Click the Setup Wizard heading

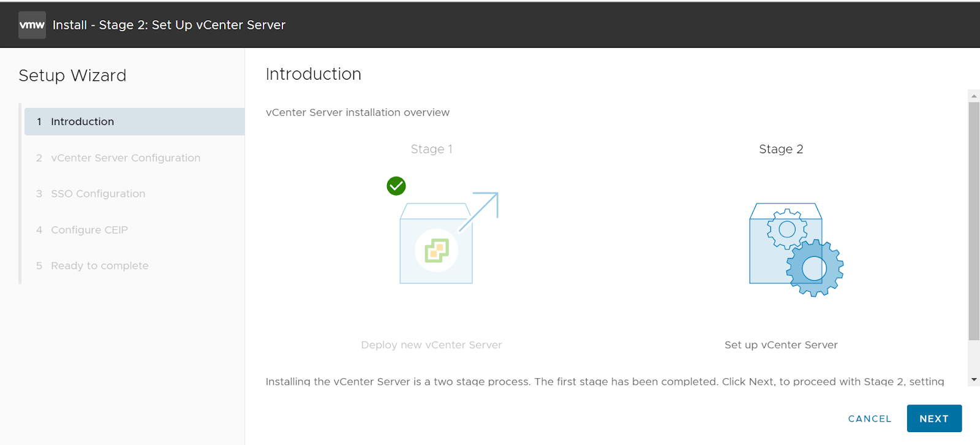[x=72, y=75]
